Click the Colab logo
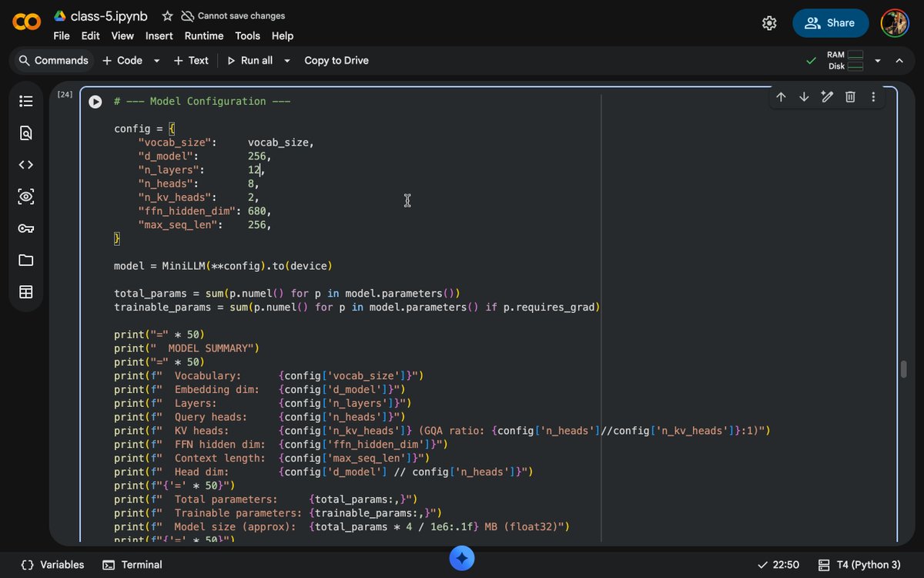The width and height of the screenshot is (924, 578). tap(27, 23)
